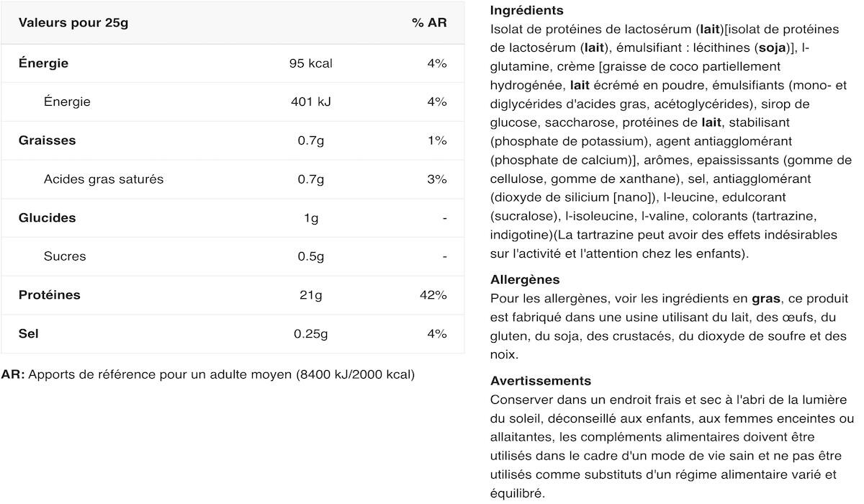This screenshot has width=864, height=504.
Task: Click the Avertissements heading
Action: pyautogui.click(x=541, y=381)
